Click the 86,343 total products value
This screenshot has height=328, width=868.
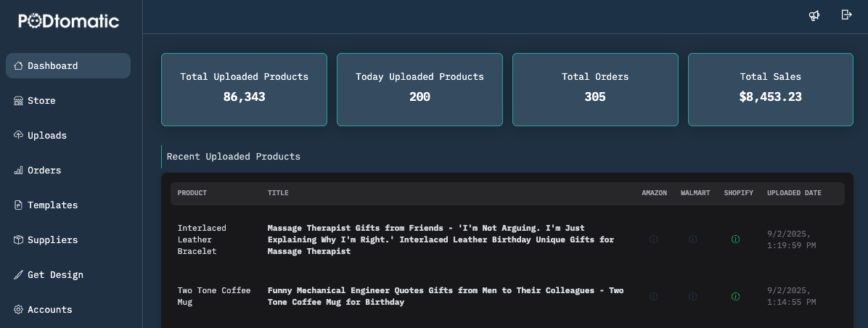point(244,97)
